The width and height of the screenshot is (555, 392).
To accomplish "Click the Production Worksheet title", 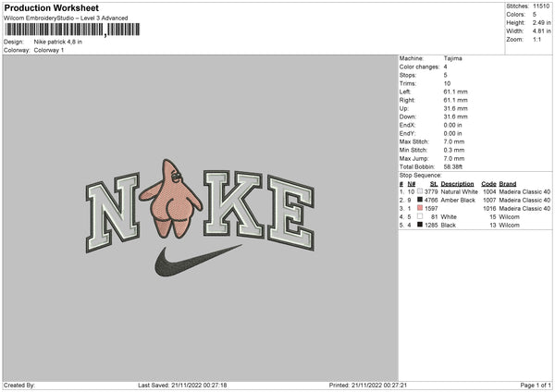I will pos(52,7).
